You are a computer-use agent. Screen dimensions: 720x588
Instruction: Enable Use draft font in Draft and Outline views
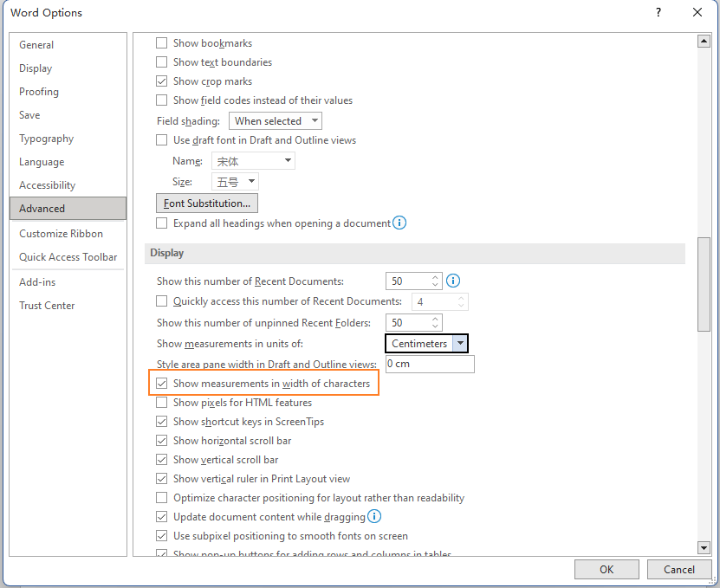pos(162,140)
